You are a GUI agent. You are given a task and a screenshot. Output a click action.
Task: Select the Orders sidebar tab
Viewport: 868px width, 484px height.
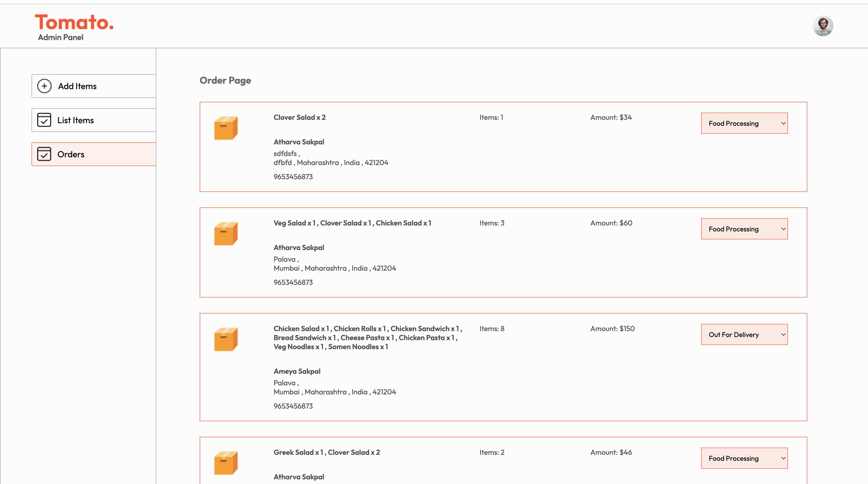(71, 154)
